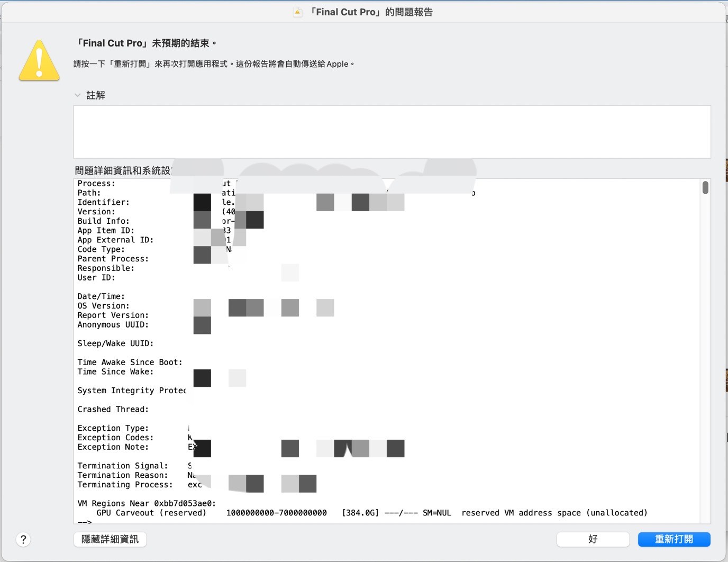The height and width of the screenshot is (562, 728).
Task: Click the "Crashed Thread:" line
Action: tap(113, 409)
